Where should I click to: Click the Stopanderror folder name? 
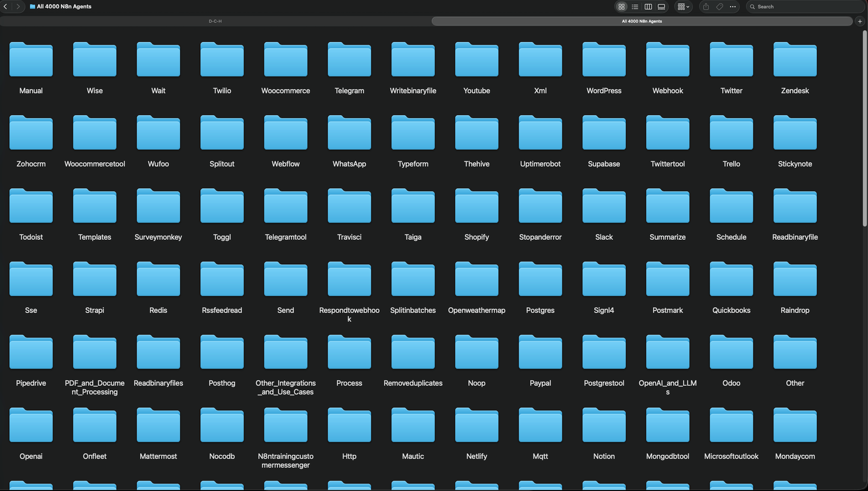pos(540,237)
